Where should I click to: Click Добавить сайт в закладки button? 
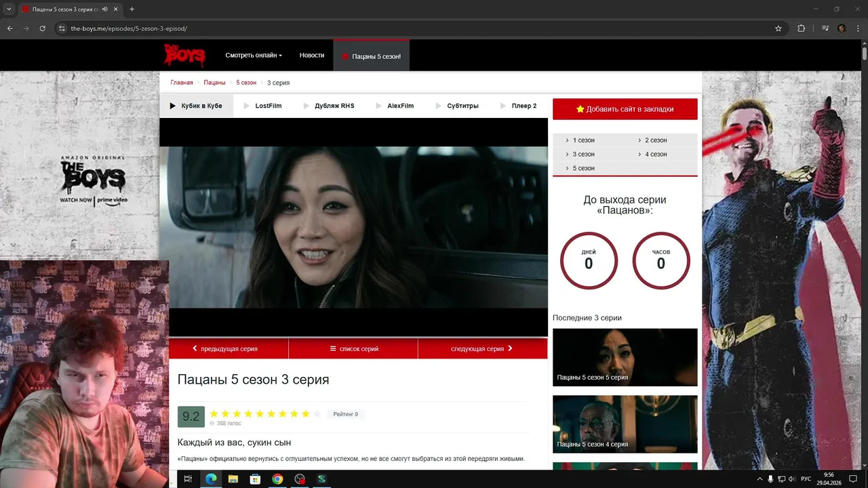(x=625, y=109)
